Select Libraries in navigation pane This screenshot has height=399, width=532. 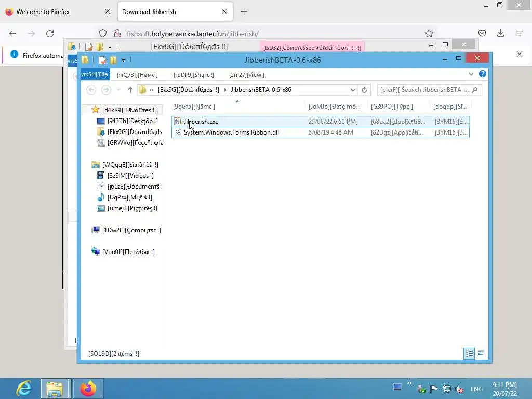125,165
